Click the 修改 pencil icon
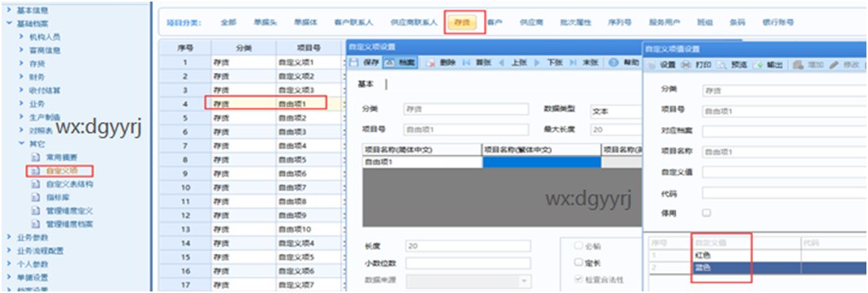868x293 pixels. (x=835, y=65)
